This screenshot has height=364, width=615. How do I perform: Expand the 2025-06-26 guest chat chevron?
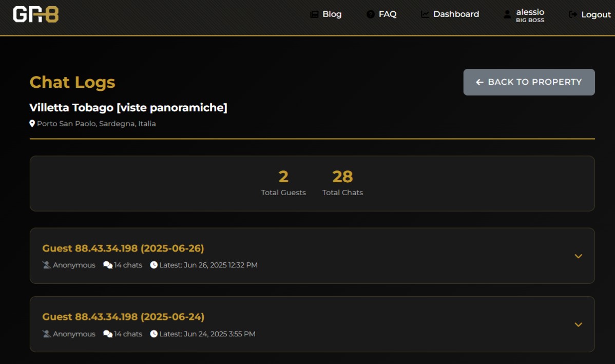pos(578,256)
